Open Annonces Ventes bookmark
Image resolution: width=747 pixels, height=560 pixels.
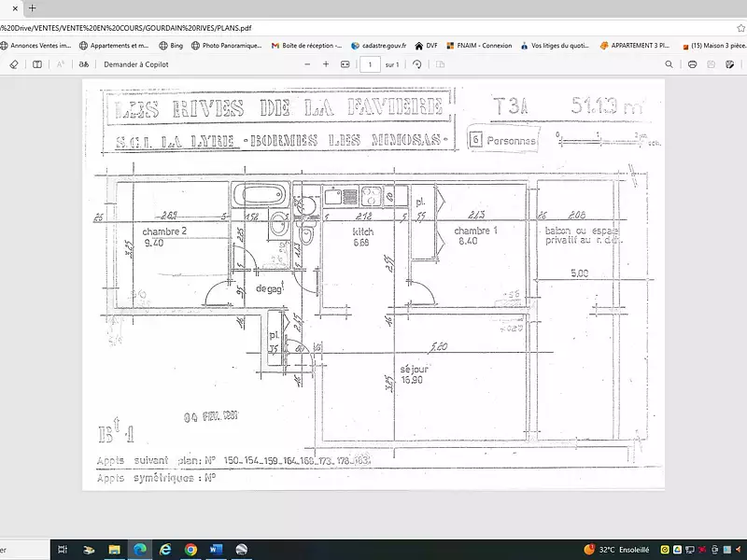pos(36,46)
